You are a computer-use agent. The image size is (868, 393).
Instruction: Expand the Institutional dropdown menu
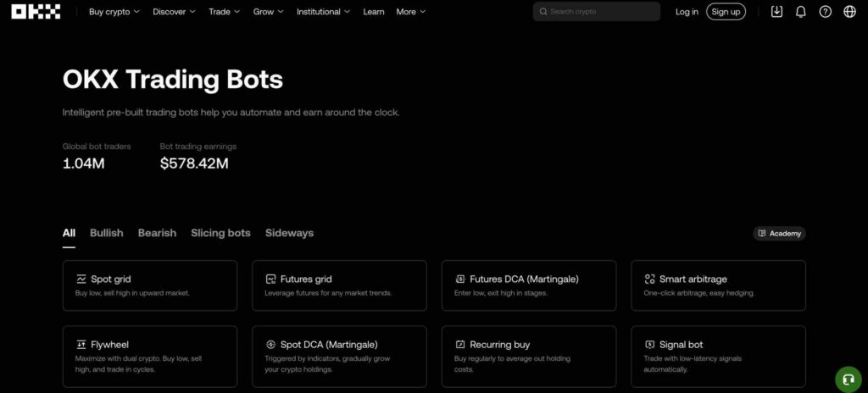point(323,12)
